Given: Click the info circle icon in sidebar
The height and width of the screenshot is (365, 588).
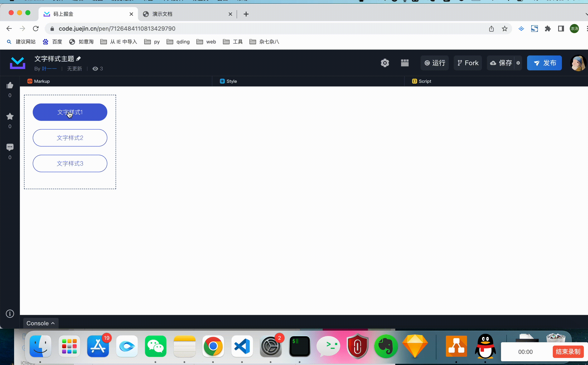Looking at the screenshot, I should [10, 314].
